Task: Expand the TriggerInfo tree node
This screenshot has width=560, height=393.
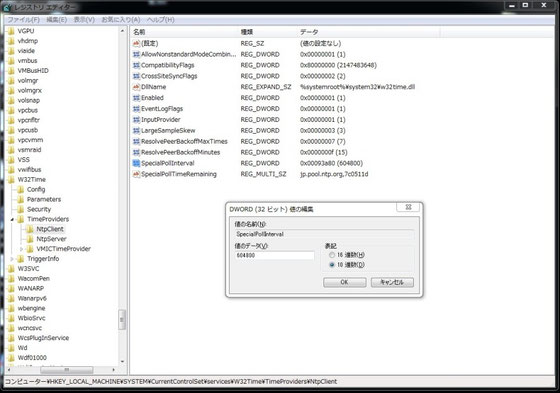Action: [12, 259]
